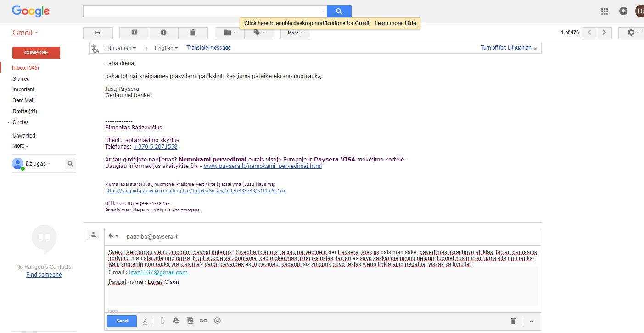Screen dimensions: 644x333
Task: Archive this conversation
Action: (x=134, y=33)
